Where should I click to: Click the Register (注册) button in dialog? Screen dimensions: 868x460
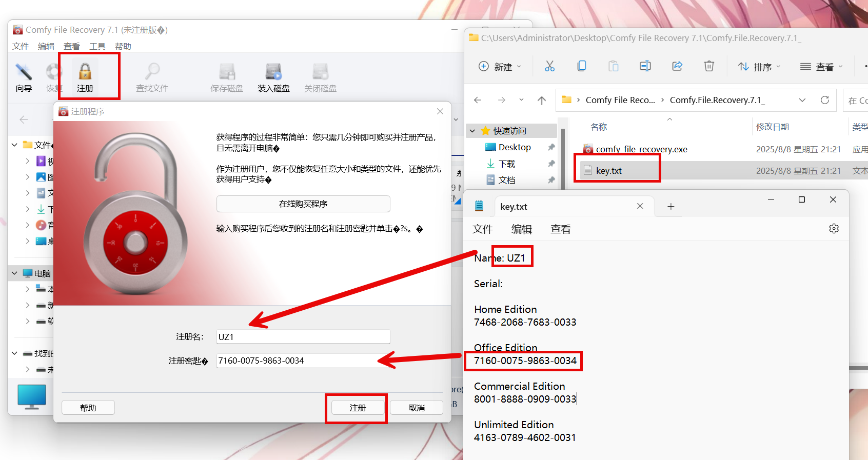(x=358, y=408)
